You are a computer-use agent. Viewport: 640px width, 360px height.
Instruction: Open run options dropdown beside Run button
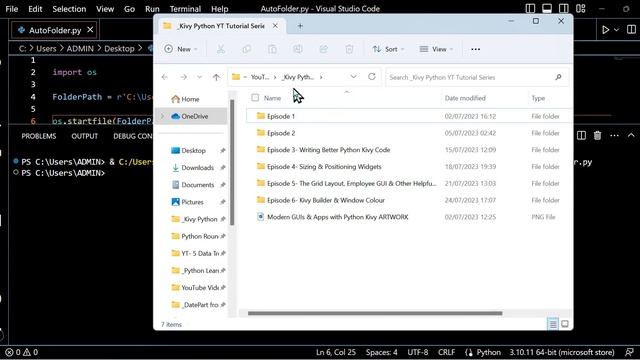click(x=617, y=30)
